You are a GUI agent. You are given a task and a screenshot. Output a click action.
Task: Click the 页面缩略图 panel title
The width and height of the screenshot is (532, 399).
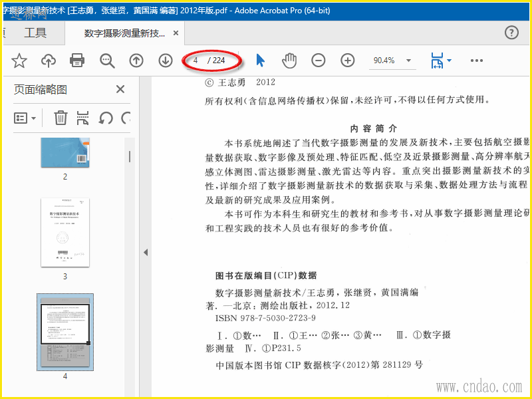click(41, 90)
